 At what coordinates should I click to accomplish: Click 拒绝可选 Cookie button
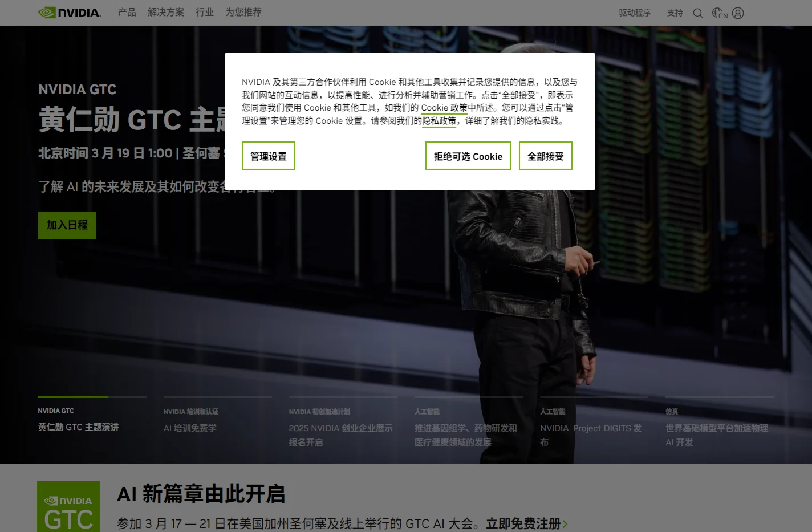coord(468,156)
